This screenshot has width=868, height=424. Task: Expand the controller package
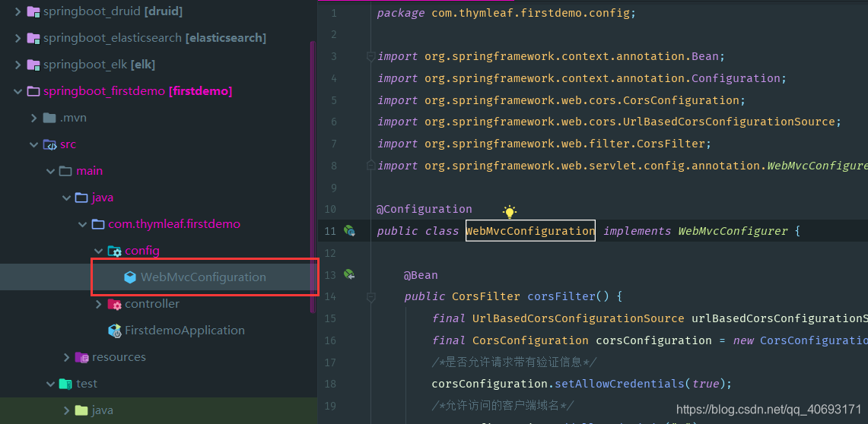point(98,304)
